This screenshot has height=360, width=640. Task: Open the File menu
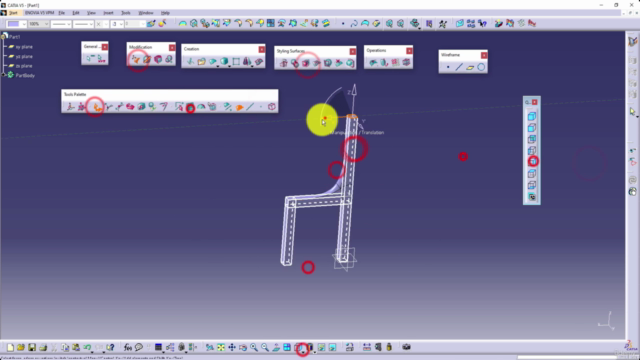pos(62,13)
